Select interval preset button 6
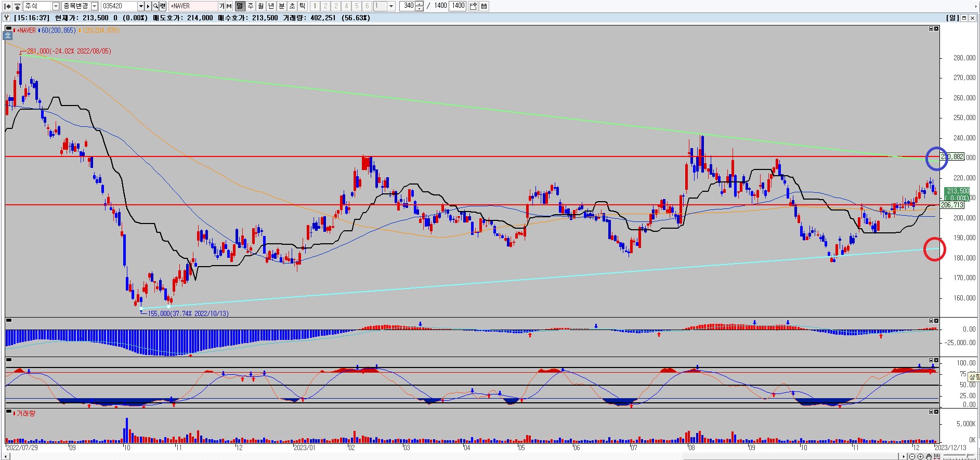Viewport: 980px width, 460px height. 367,6
